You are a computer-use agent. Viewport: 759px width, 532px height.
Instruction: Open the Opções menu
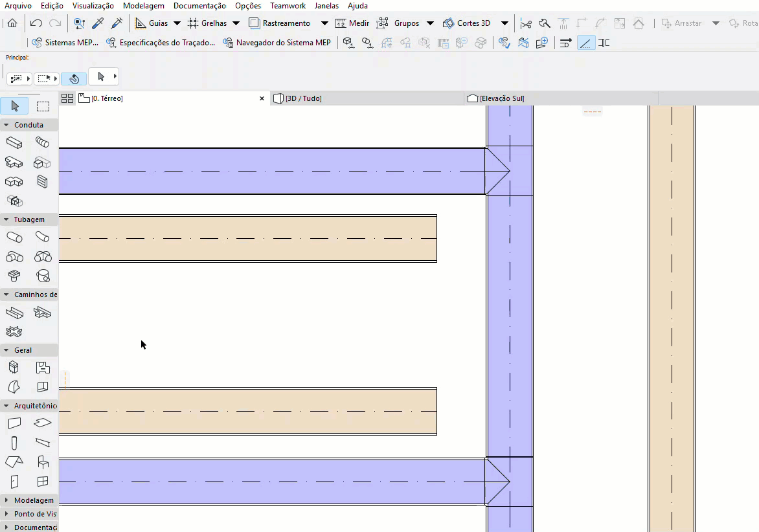pyautogui.click(x=248, y=6)
